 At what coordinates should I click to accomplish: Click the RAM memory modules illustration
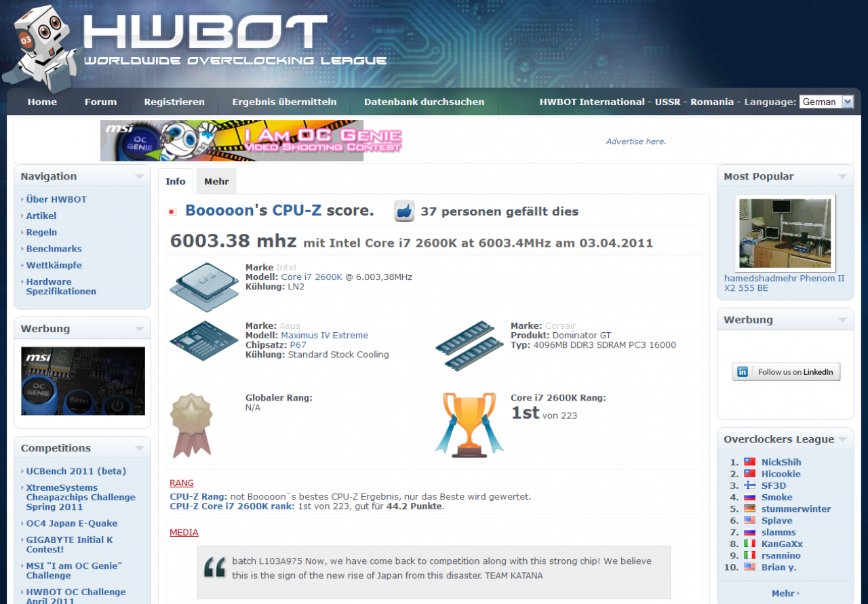click(469, 345)
